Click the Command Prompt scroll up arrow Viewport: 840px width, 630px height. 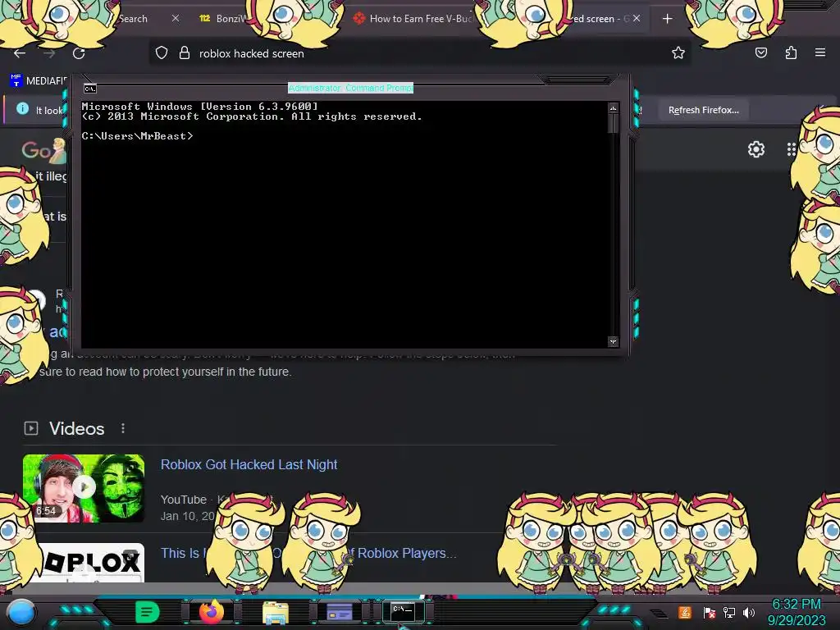[x=613, y=109]
